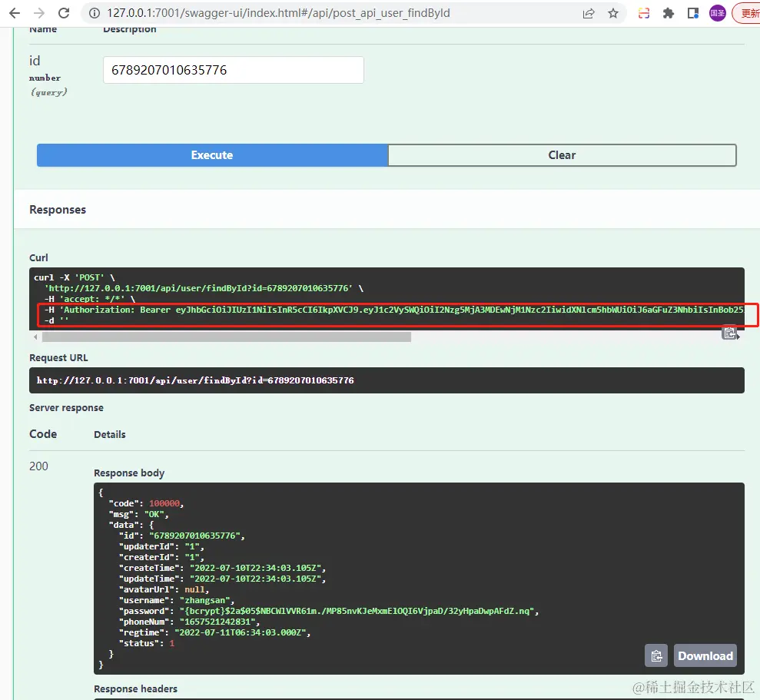Copy the response body to clipboard
Viewport: 760px width, 700px height.
[656, 656]
